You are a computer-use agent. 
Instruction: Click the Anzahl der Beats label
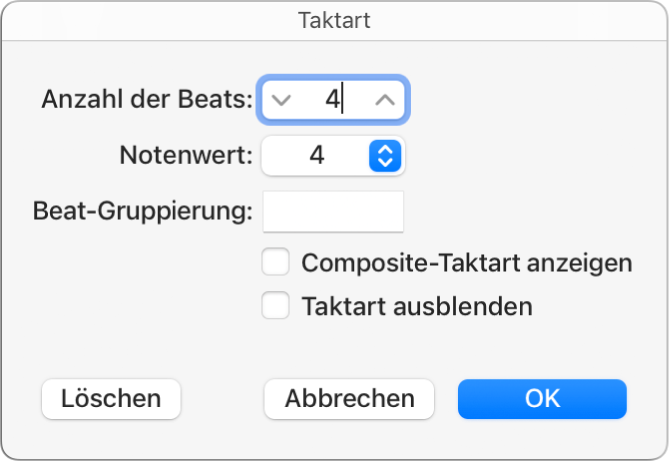147,99
